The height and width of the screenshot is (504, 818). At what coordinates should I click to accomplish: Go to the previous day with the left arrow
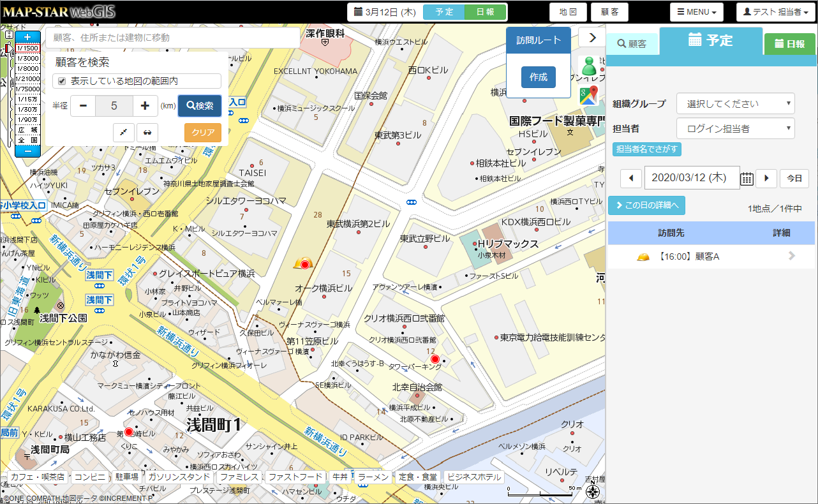tap(631, 179)
